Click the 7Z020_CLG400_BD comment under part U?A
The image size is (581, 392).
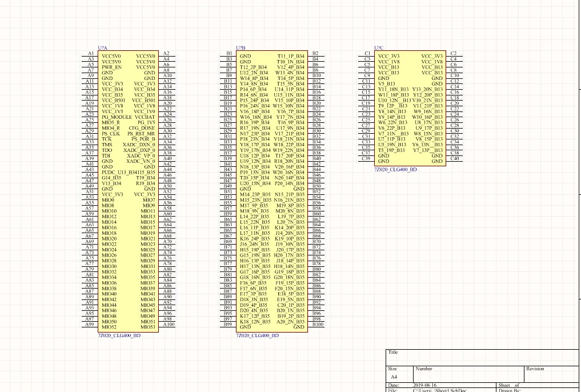119,335
